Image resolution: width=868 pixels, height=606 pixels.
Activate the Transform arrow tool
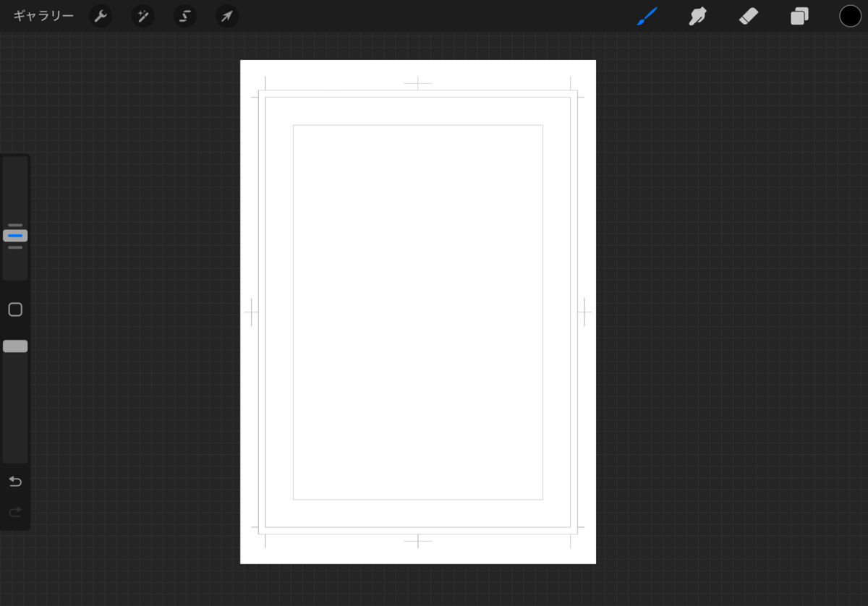(x=227, y=16)
